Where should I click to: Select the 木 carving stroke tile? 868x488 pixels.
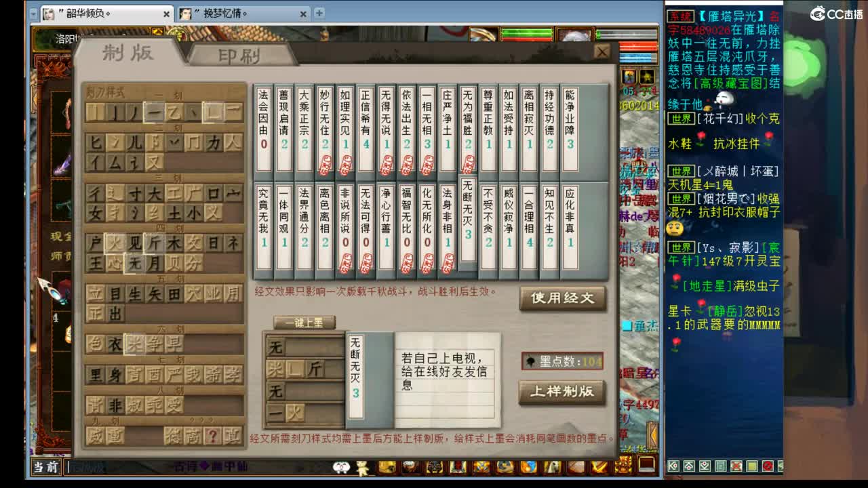tap(174, 243)
